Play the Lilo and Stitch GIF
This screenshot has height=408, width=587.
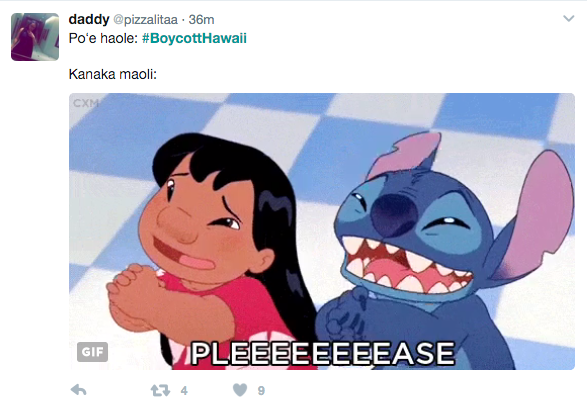(322, 231)
